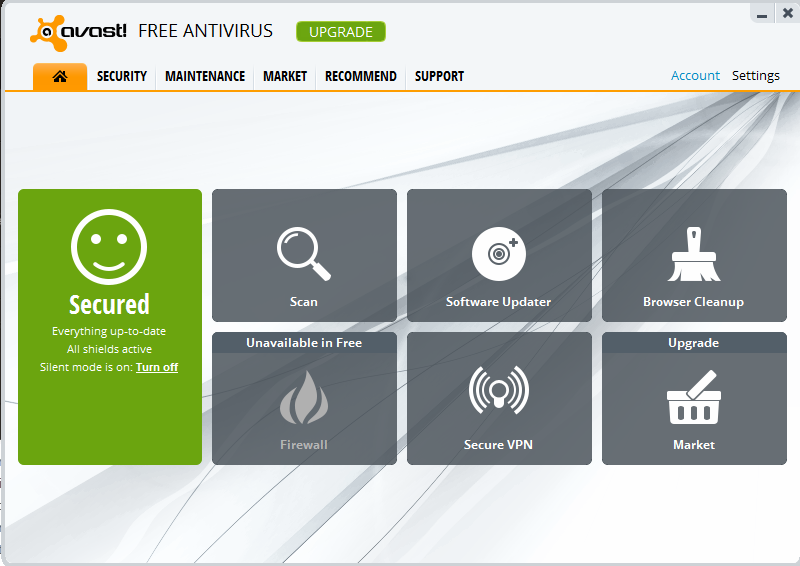Open Settings in top right

coord(756,76)
